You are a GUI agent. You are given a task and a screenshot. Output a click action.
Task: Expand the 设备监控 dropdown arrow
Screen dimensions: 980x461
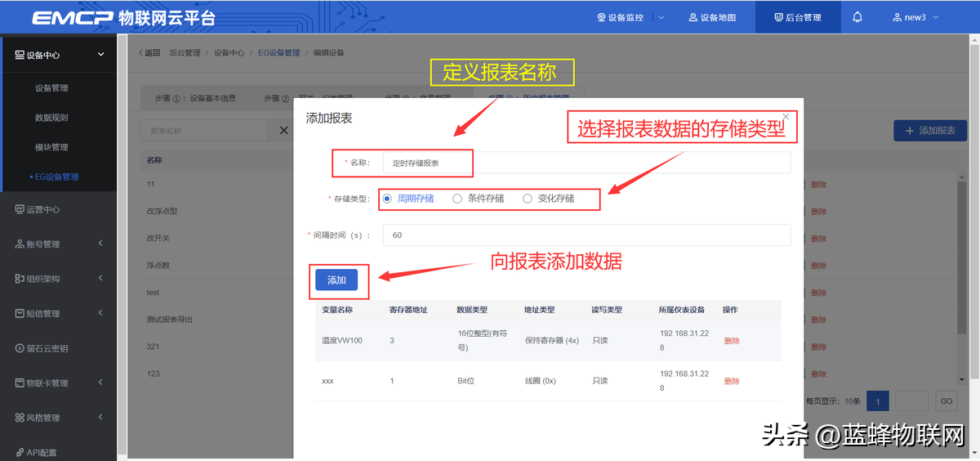click(661, 17)
